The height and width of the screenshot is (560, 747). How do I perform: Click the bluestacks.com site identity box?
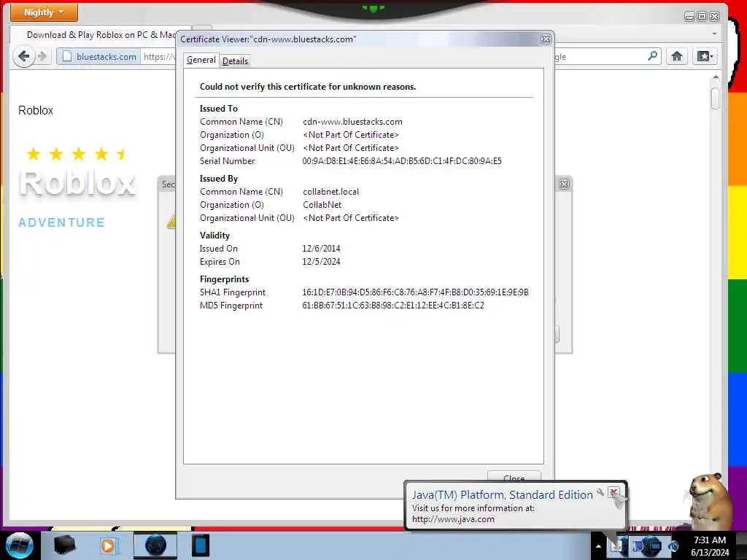pyautogui.click(x=99, y=57)
